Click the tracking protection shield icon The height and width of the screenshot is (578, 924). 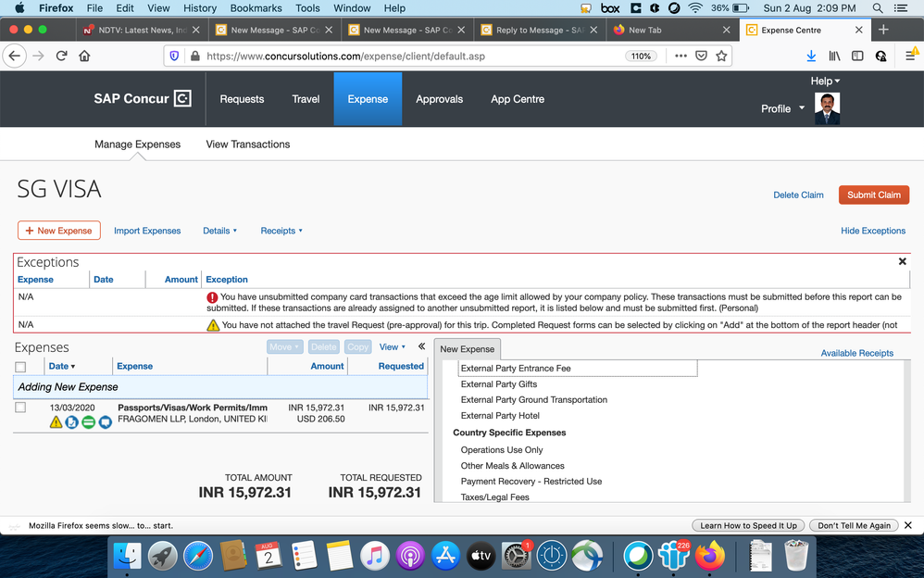coord(174,56)
